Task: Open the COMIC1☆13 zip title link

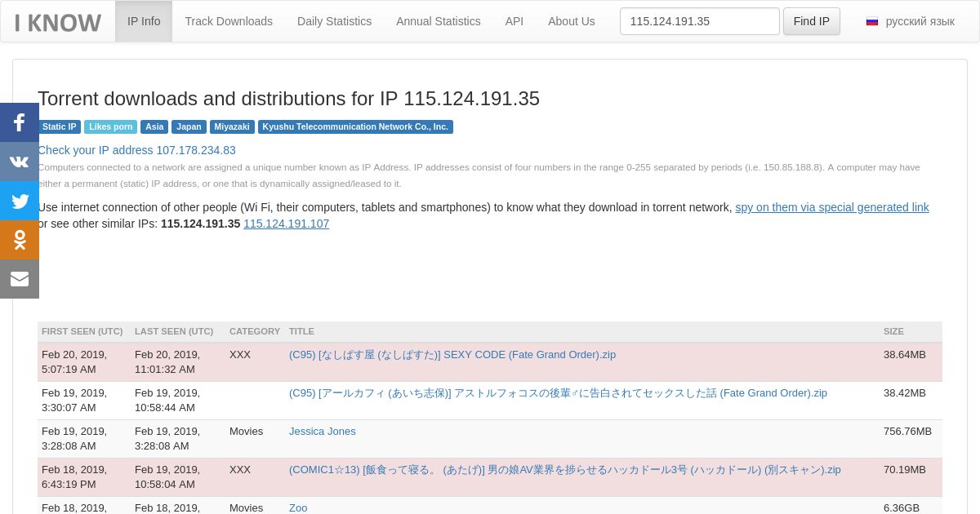Action: 565,470
